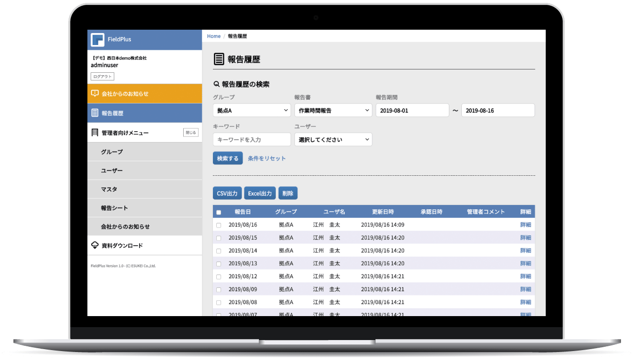Click the ログアウト button

(103, 77)
